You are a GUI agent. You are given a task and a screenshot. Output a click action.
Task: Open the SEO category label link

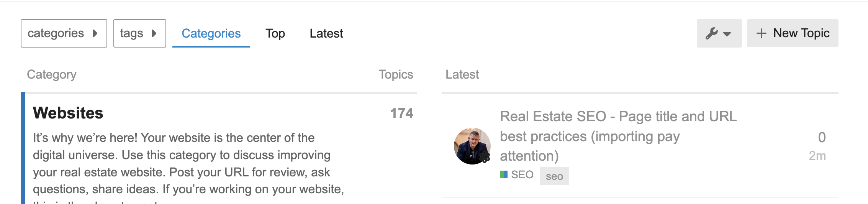pos(522,175)
